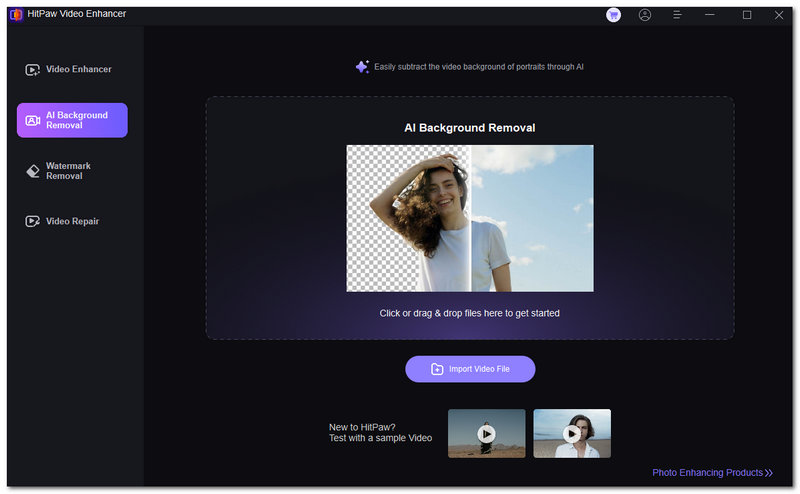Click the folder icon in Import button
Screen dimensions: 800x494
(437, 369)
